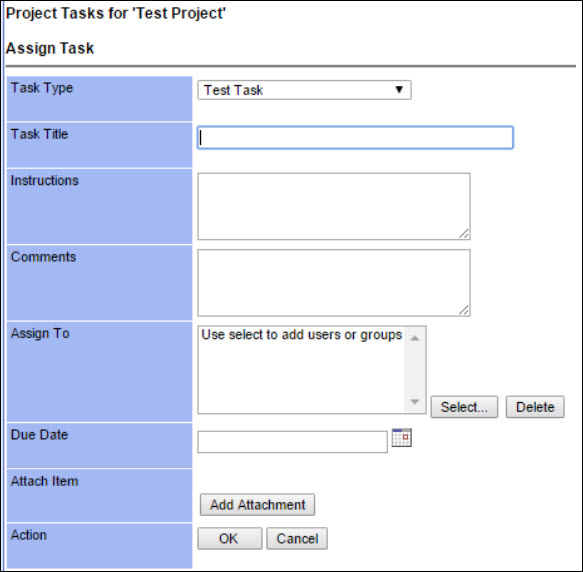The image size is (583, 572).
Task: Confirm the task with OK button
Action: (x=230, y=538)
